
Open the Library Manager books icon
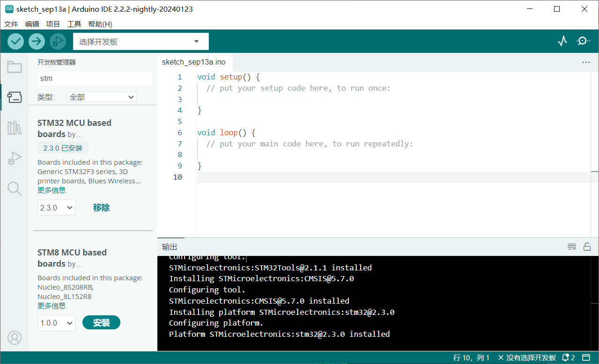[15, 128]
